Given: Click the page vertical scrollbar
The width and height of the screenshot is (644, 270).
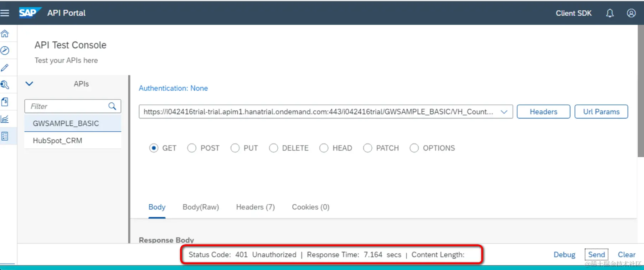Looking at the screenshot, I should tap(640, 91).
